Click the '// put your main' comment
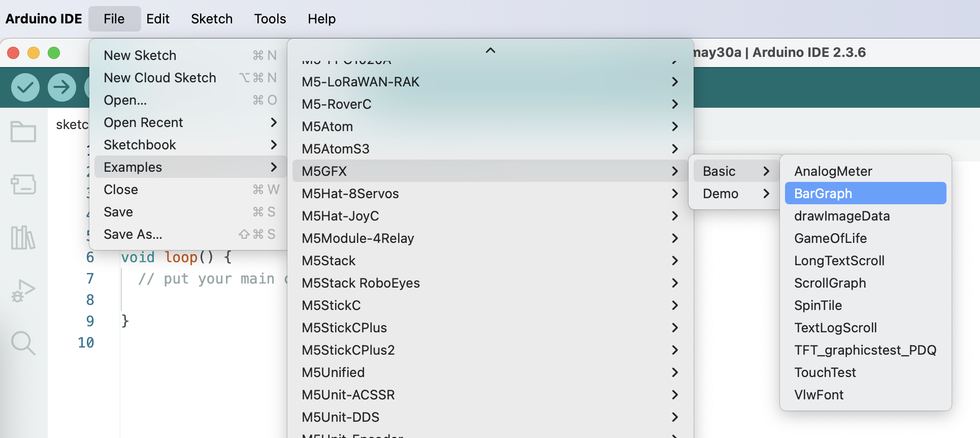980x438 pixels. 206,278
